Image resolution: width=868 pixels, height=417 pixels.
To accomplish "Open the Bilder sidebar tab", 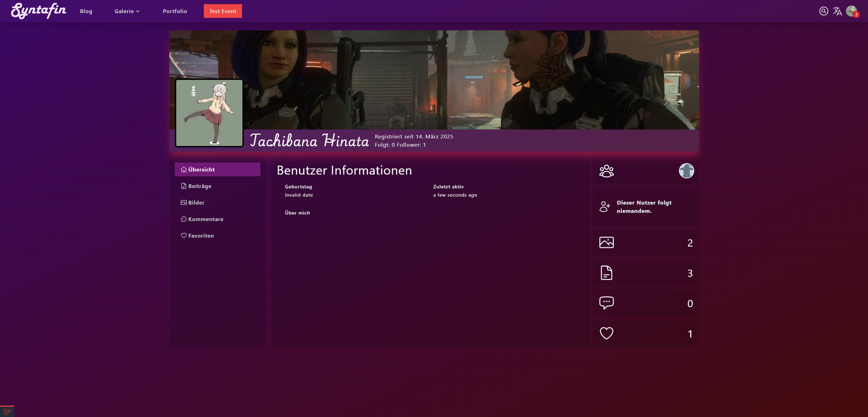I will pyautogui.click(x=196, y=203).
